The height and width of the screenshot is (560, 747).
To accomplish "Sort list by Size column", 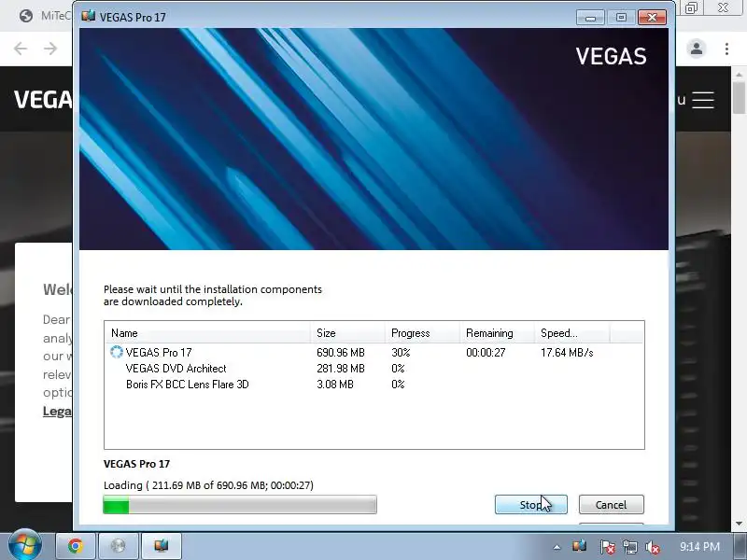I will (347, 333).
